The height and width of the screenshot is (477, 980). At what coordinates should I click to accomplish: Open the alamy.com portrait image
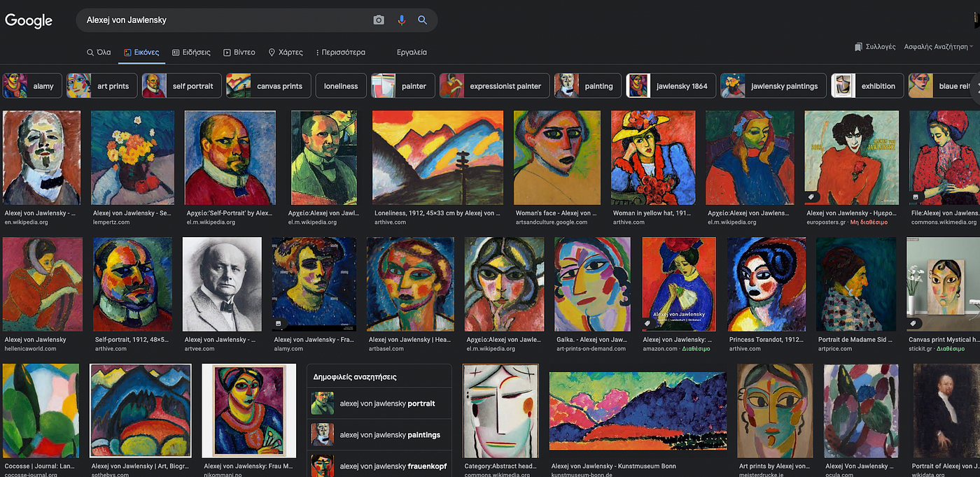pyautogui.click(x=314, y=284)
